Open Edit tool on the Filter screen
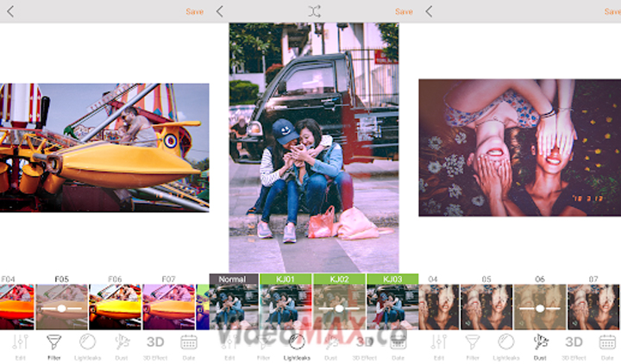This screenshot has width=621, height=364. click(20, 347)
